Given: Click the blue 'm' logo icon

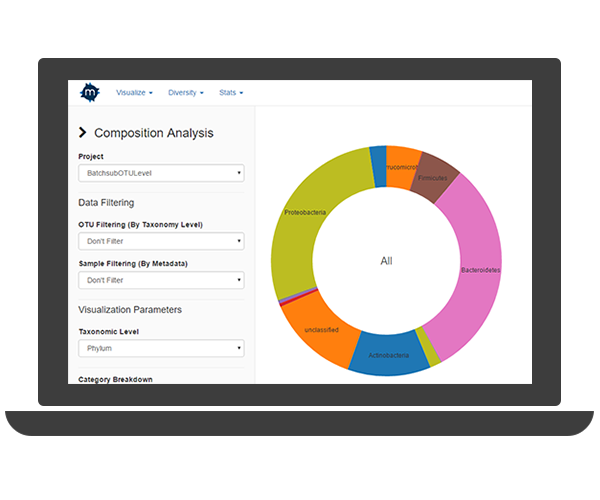Looking at the screenshot, I should pyautogui.click(x=90, y=92).
